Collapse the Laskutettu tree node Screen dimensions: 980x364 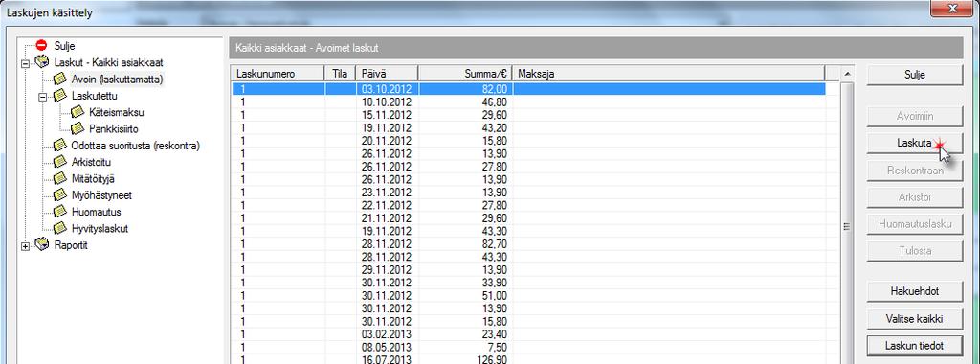pyautogui.click(x=42, y=97)
